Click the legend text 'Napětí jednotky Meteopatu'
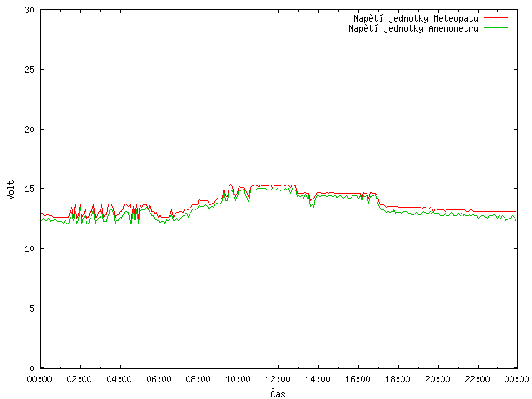 point(416,18)
